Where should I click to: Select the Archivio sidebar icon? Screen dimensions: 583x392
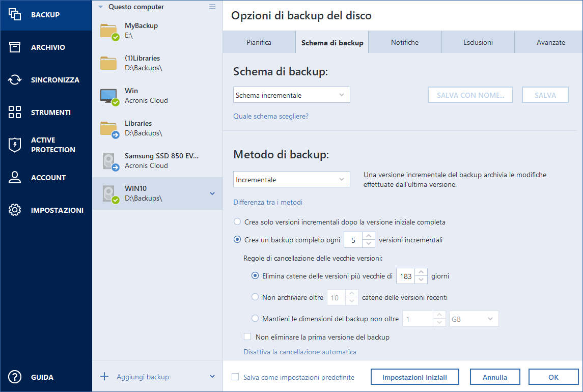click(15, 47)
